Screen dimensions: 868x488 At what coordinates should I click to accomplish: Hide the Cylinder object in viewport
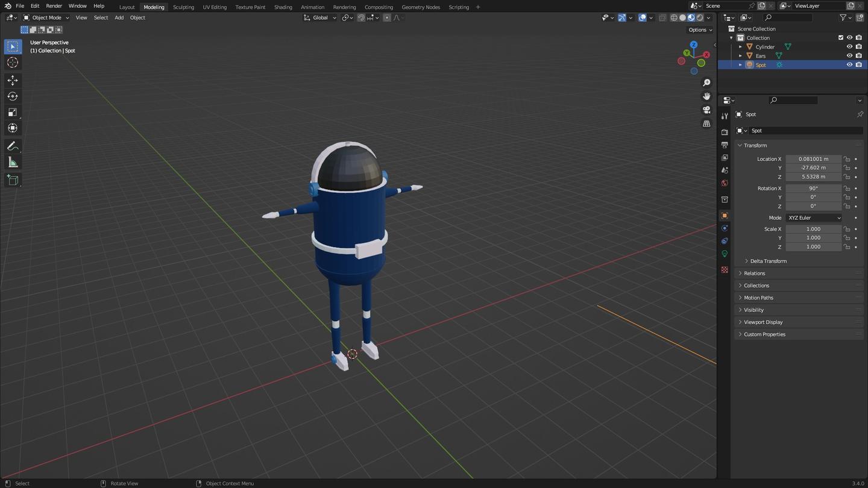[x=849, y=47]
